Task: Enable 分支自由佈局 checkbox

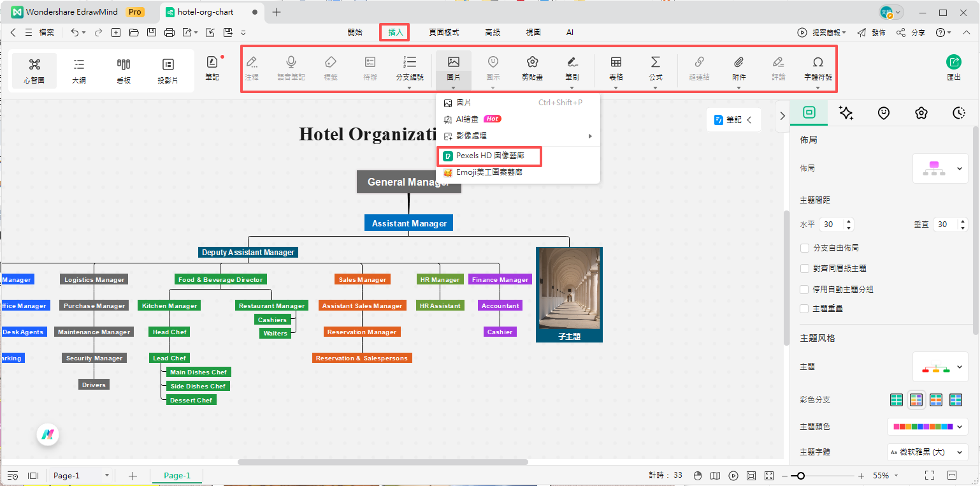Action: 805,247
